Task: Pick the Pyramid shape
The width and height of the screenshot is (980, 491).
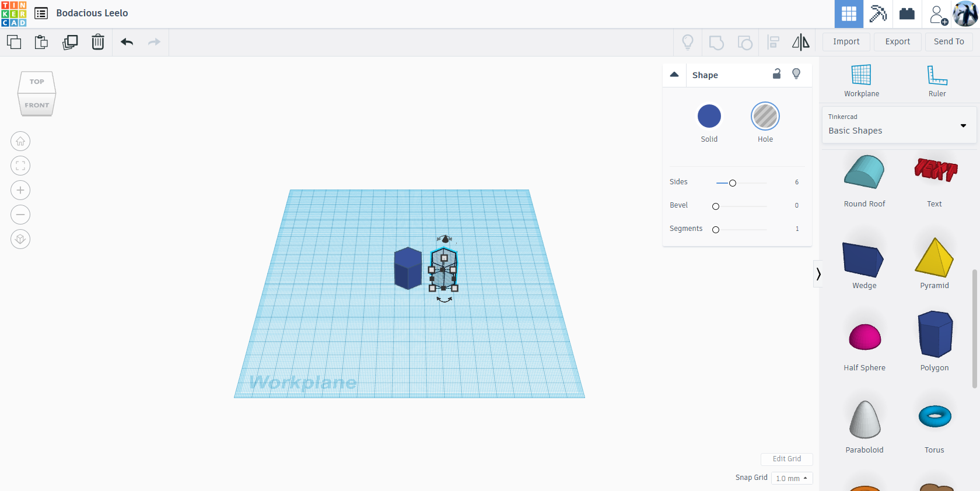Action: [935, 263]
